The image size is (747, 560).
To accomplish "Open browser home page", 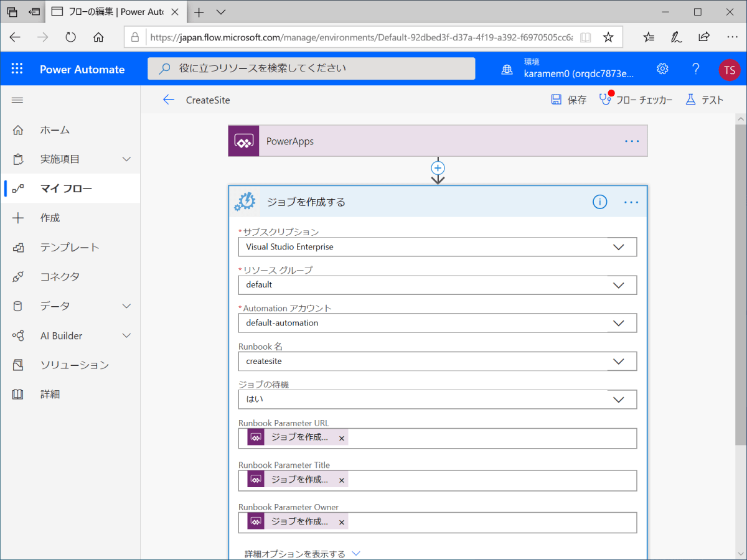I will [98, 37].
